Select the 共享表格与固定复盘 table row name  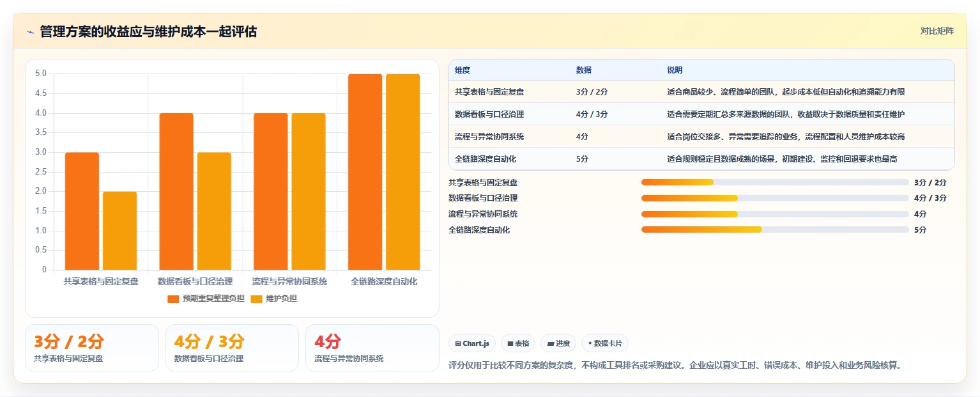pos(489,92)
